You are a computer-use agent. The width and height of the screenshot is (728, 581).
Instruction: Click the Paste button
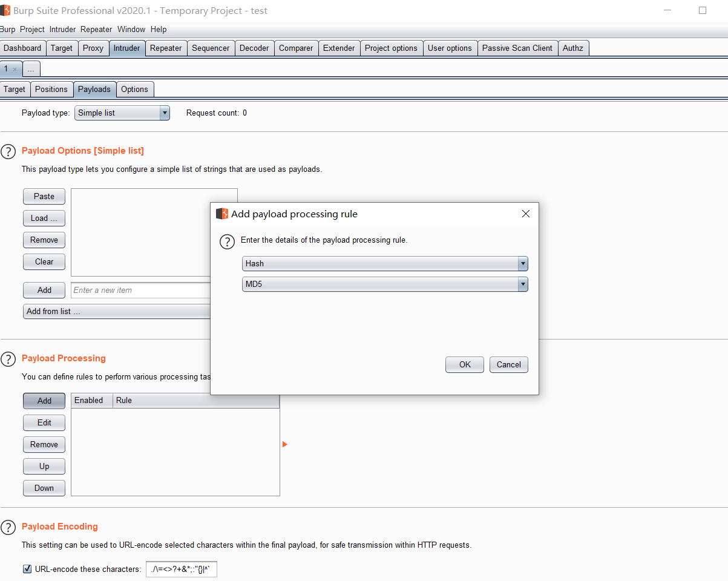[x=44, y=197]
